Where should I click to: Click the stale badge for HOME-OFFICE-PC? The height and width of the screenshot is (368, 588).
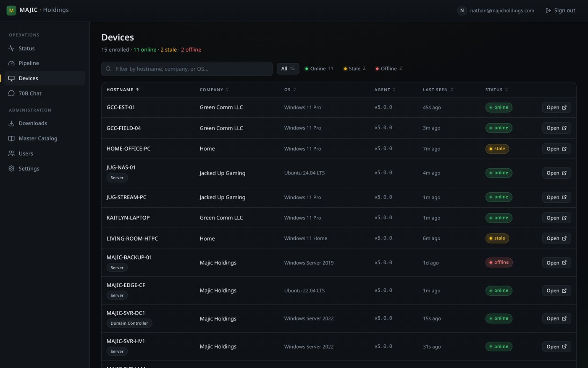coord(497,148)
